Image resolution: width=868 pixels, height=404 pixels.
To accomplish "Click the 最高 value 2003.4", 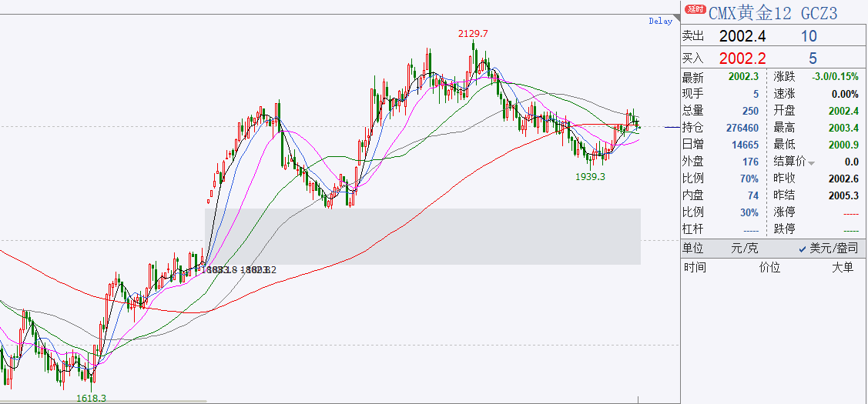I will coord(843,129).
